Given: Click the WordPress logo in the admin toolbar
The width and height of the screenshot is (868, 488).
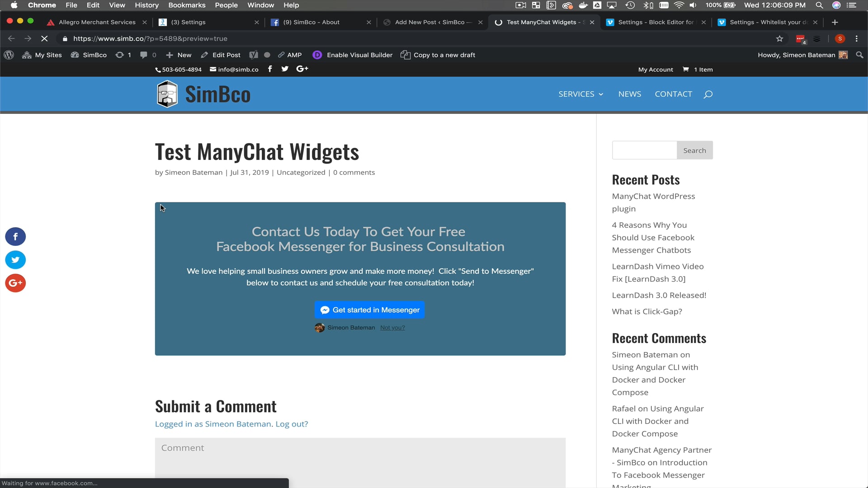Looking at the screenshot, I should pyautogui.click(x=9, y=55).
